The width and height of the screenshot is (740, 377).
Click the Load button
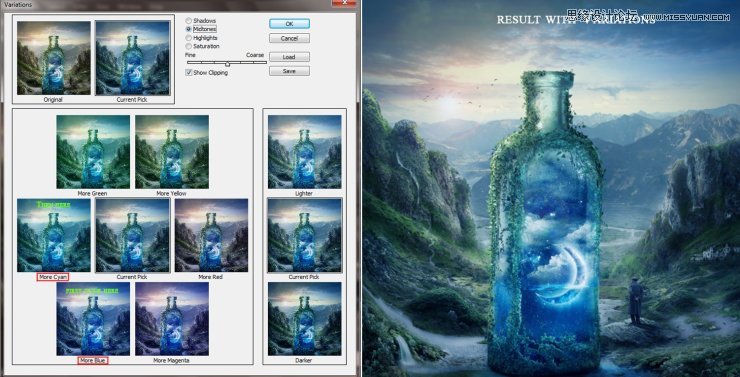pos(289,57)
